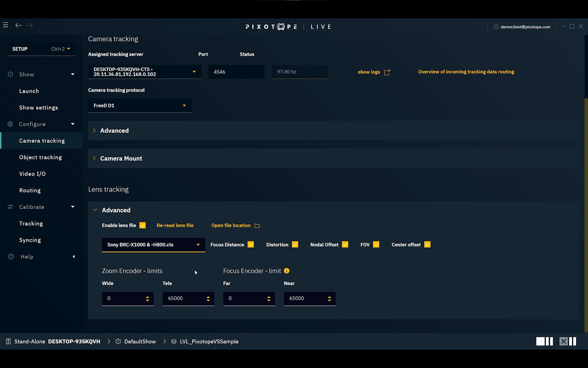Click the back navigation arrow
The width and height of the screenshot is (588, 368).
(18, 25)
